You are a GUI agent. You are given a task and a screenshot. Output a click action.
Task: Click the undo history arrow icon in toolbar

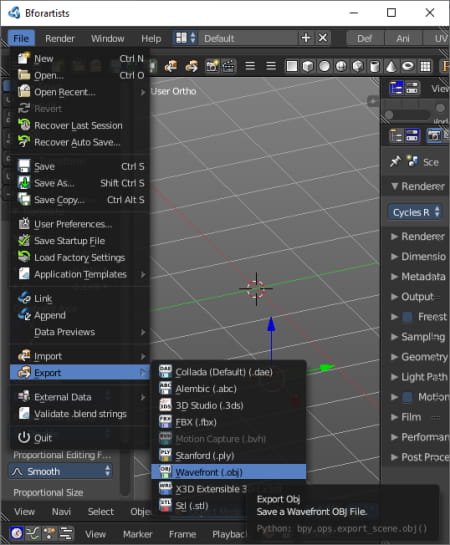pos(171,66)
